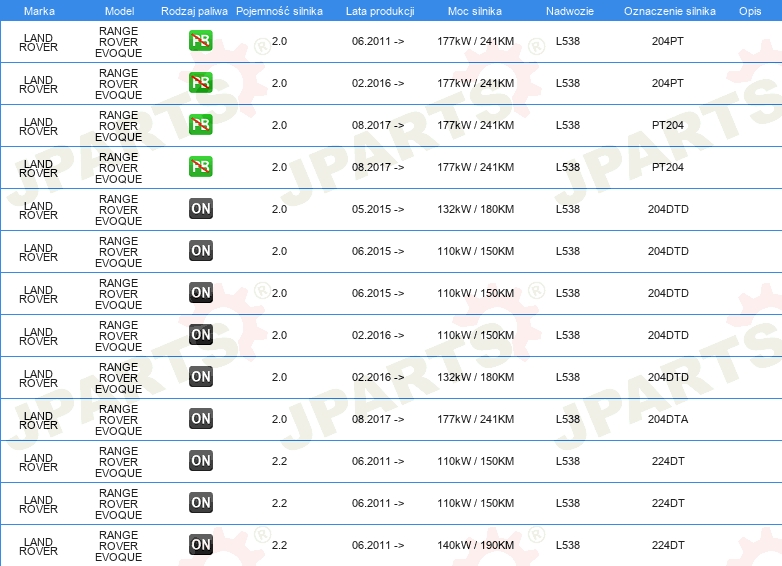Click 204DTD code in the 02.2016 132kW row

coord(668,377)
